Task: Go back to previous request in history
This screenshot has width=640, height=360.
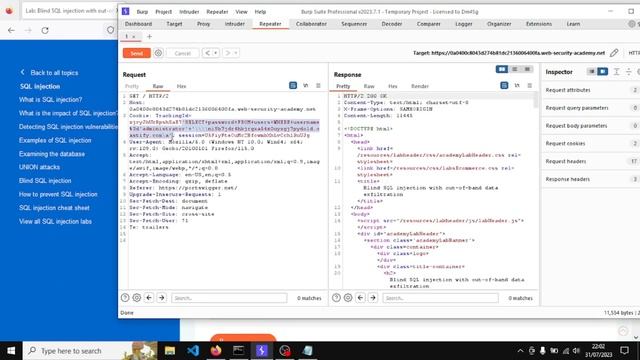Action: coord(207,53)
